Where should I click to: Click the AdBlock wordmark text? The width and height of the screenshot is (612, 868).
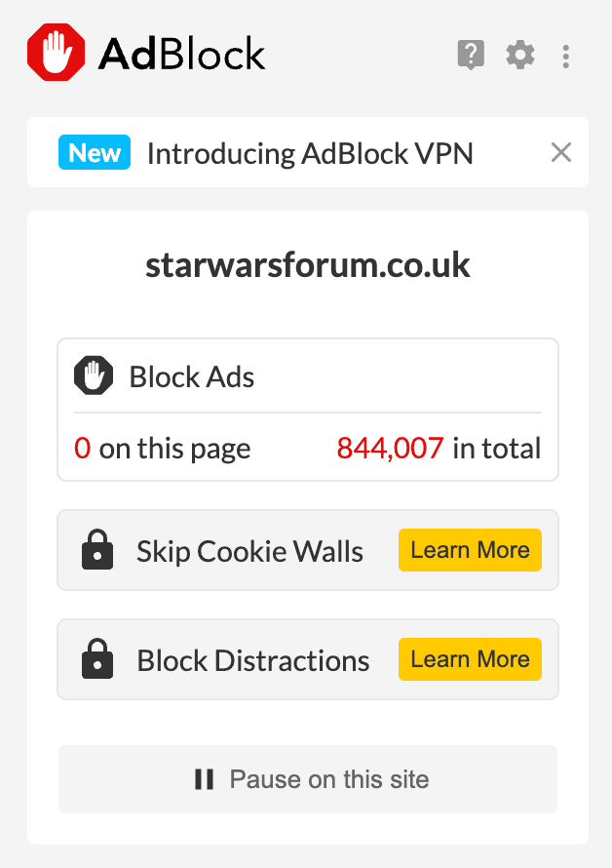coord(181,54)
